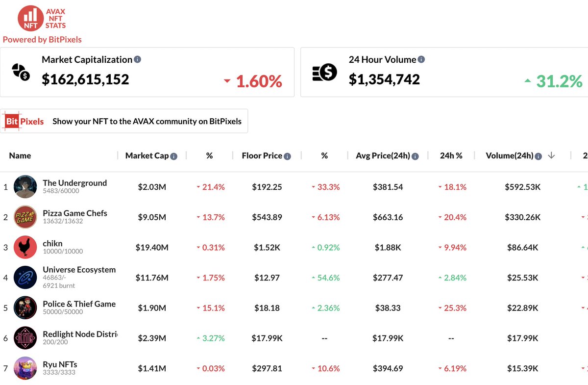This screenshot has width=588, height=385.
Task: Click the chikn rooster avatar
Action: point(25,247)
